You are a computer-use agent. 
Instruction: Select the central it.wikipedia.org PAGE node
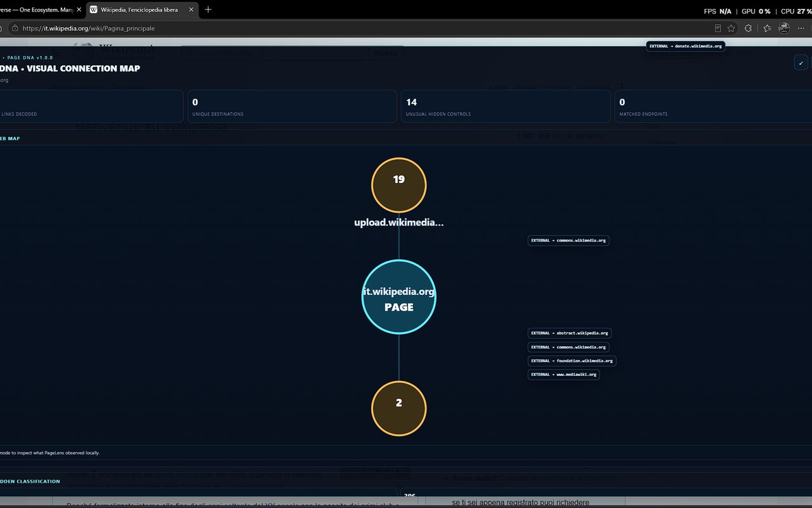(399, 297)
